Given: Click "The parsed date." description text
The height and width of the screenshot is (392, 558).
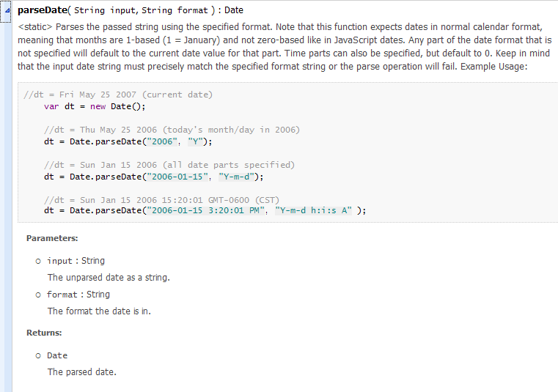Looking at the screenshot, I should tap(82, 371).
